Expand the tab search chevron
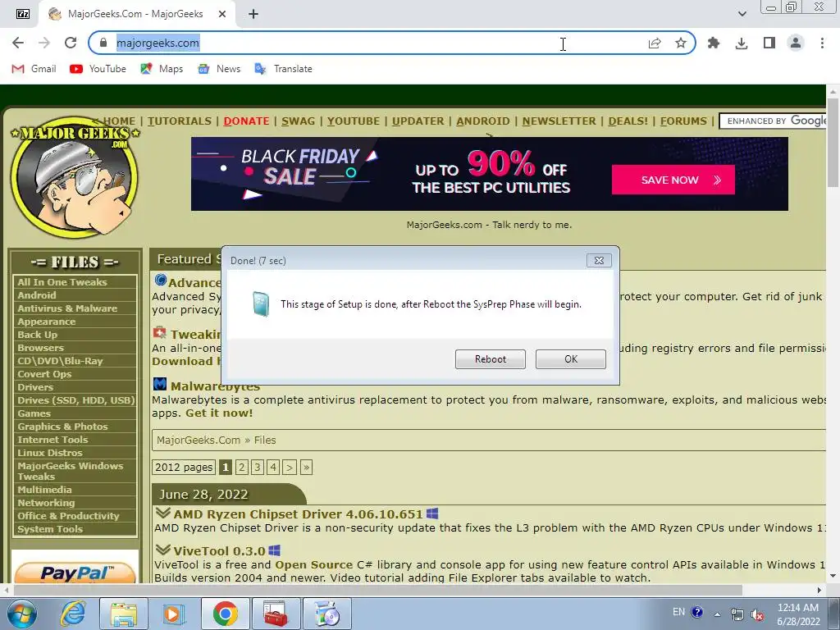This screenshot has height=630, width=840. pyautogui.click(x=742, y=14)
